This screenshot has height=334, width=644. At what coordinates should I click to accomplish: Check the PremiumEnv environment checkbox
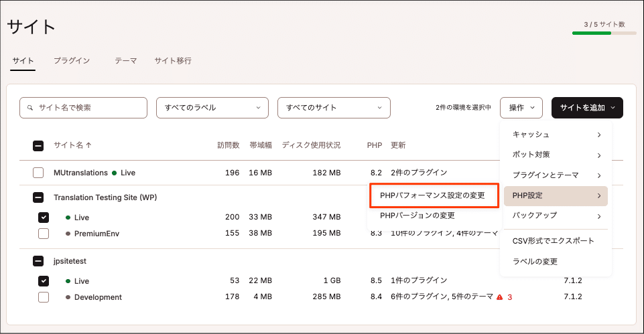pyautogui.click(x=44, y=234)
